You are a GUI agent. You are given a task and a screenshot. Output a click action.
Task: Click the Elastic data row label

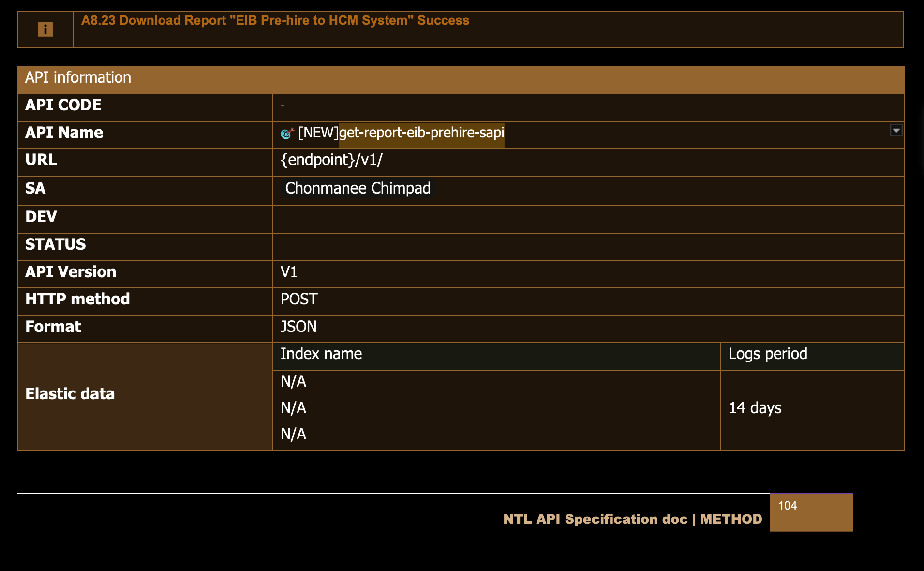(x=70, y=394)
